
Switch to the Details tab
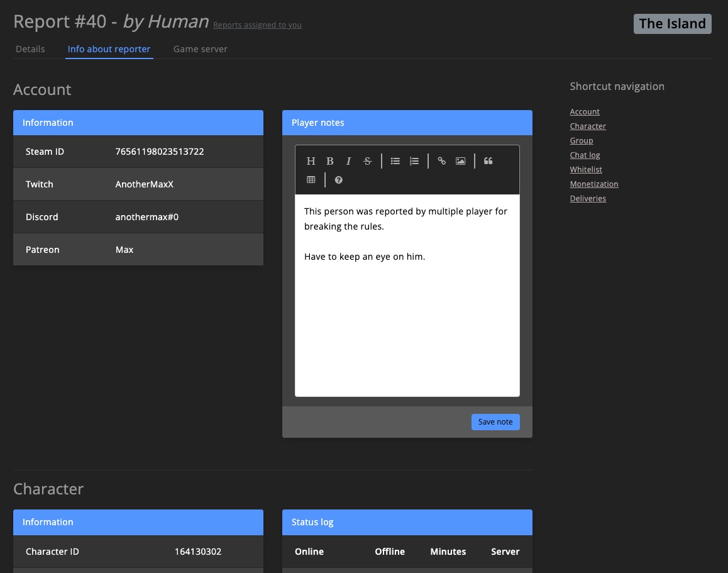30,48
